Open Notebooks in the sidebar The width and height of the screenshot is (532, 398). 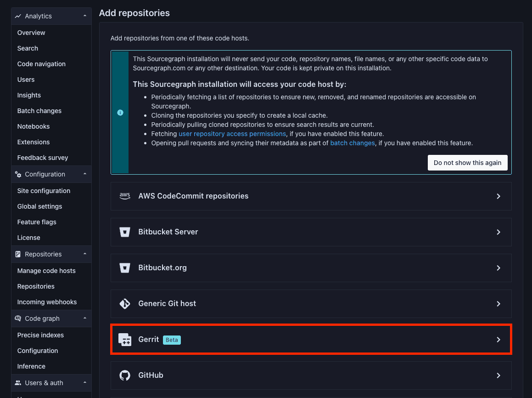pyautogui.click(x=33, y=126)
